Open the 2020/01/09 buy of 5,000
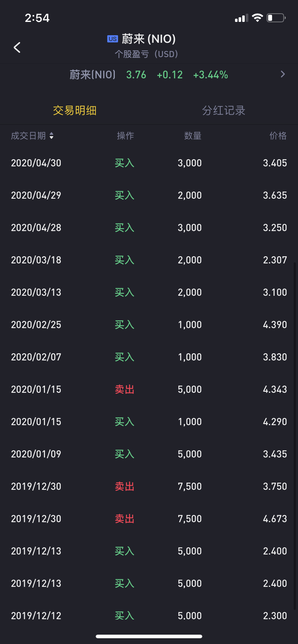 (149, 454)
